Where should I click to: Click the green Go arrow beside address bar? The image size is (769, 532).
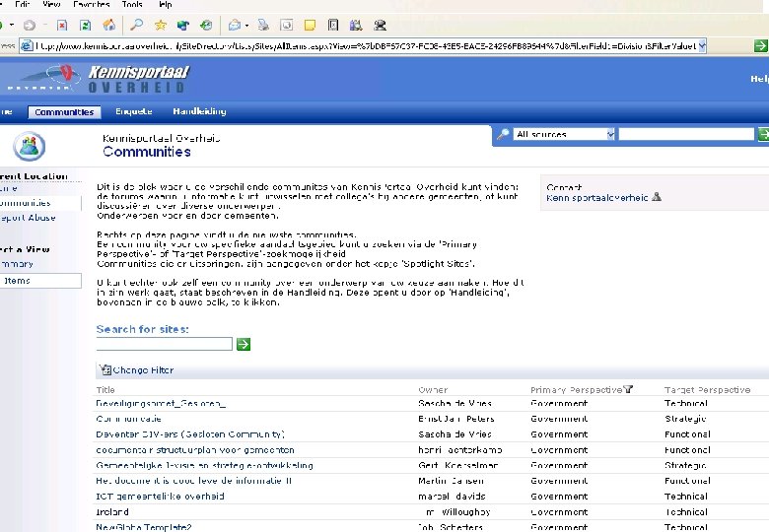761,46
